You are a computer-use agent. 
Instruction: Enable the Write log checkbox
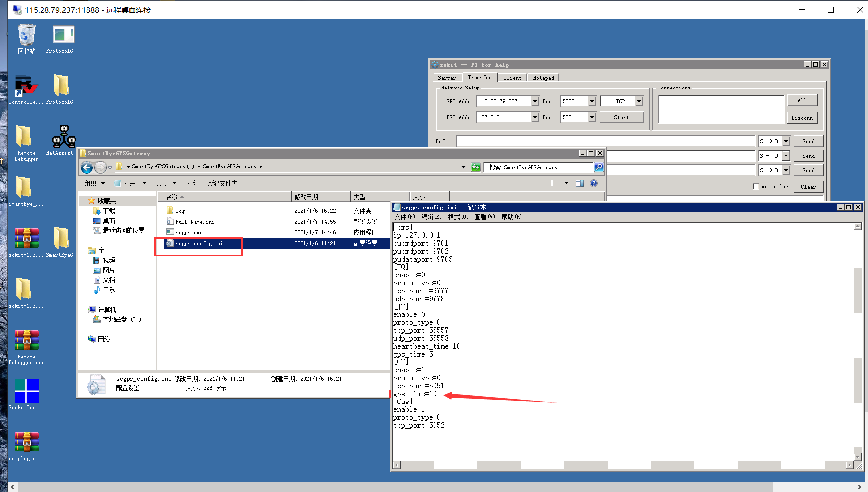point(756,186)
